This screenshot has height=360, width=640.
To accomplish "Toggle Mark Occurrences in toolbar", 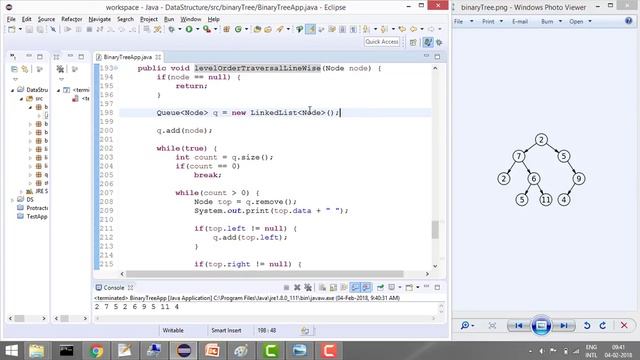I will [x=311, y=29].
